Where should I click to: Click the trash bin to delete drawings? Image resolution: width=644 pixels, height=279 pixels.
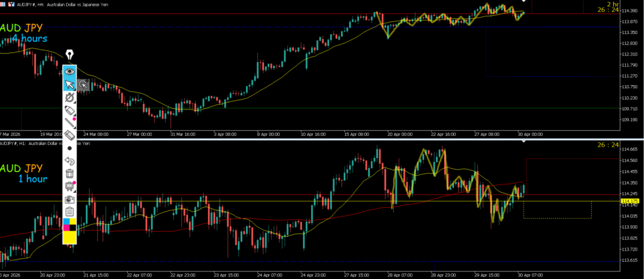(x=70, y=173)
